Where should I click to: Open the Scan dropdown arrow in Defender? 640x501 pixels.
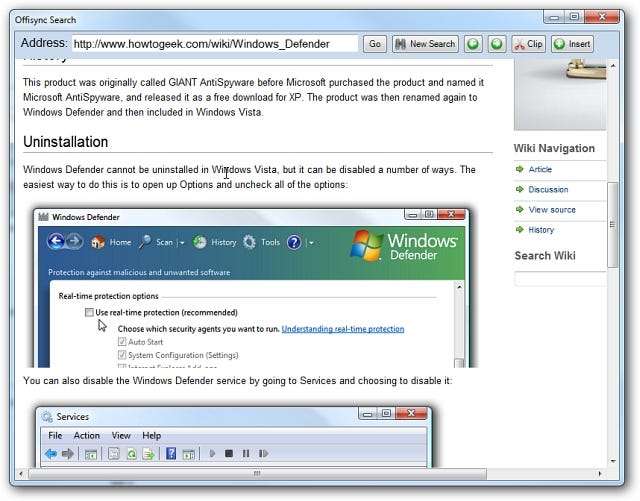(x=182, y=243)
